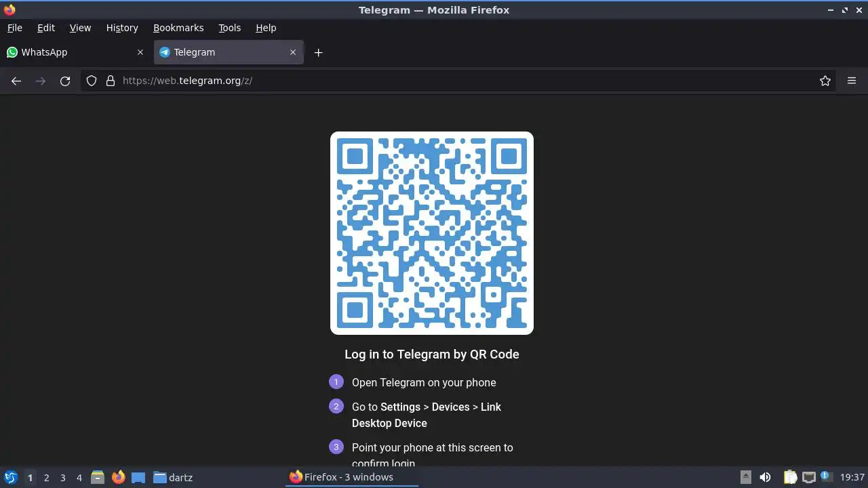Open a new tab with plus button
The image size is (868, 488).
[x=318, y=52]
